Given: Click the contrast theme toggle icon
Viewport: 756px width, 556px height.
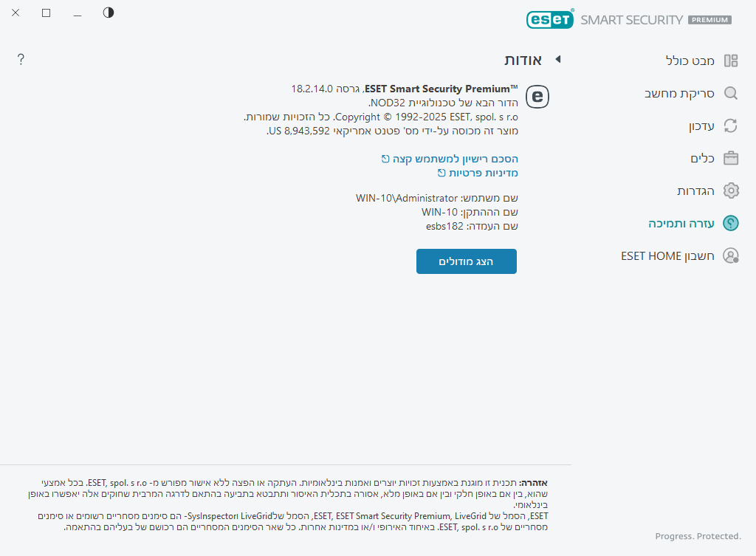Looking at the screenshot, I should [x=109, y=13].
